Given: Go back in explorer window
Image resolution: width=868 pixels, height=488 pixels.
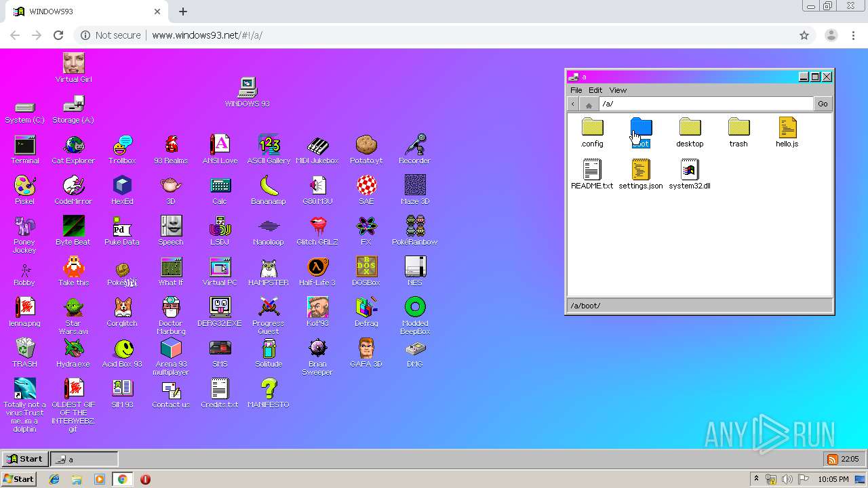Looking at the screenshot, I should 573,104.
